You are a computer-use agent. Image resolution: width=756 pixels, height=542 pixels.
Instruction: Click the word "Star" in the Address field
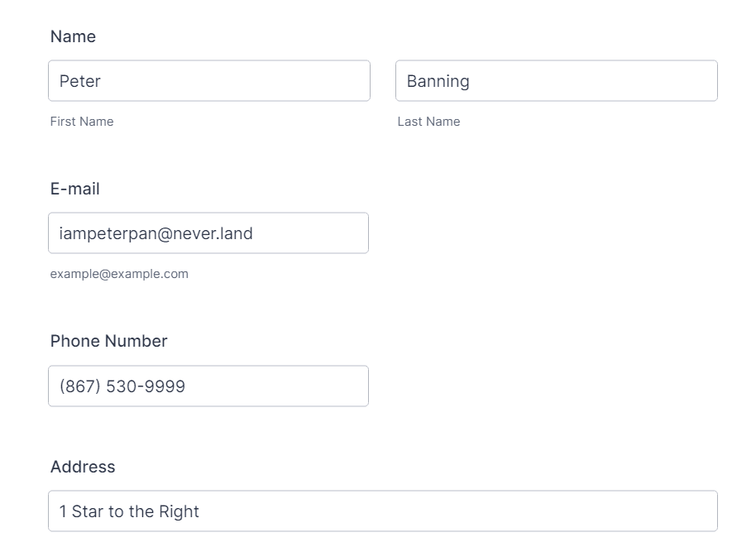coord(88,511)
